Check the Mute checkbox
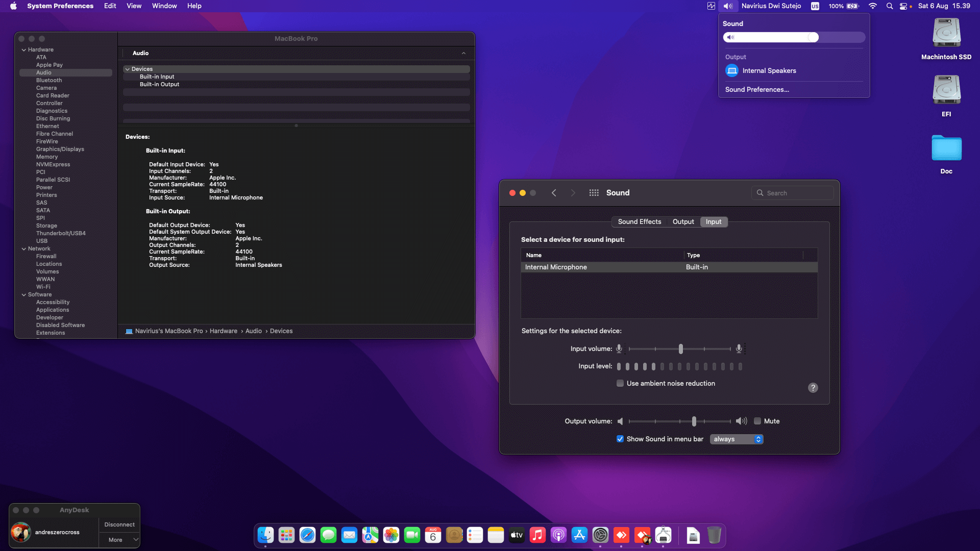Viewport: 980px width, 551px height. tap(757, 421)
